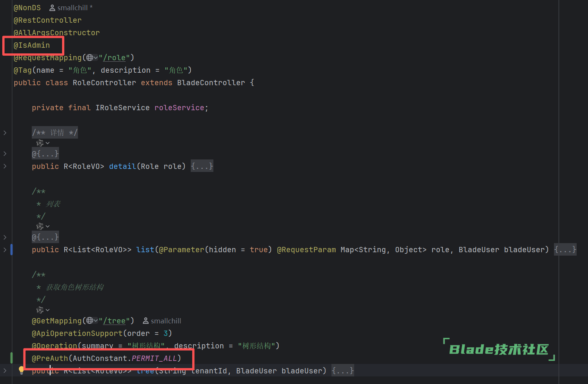
Task: Open the "/tree" URL mapping link
Action: click(x=114, y=321)
